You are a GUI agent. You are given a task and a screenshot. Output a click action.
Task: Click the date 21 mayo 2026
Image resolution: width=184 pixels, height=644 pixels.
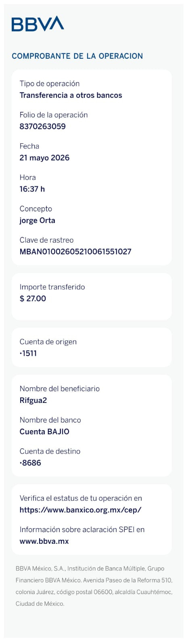coord(44,158)
